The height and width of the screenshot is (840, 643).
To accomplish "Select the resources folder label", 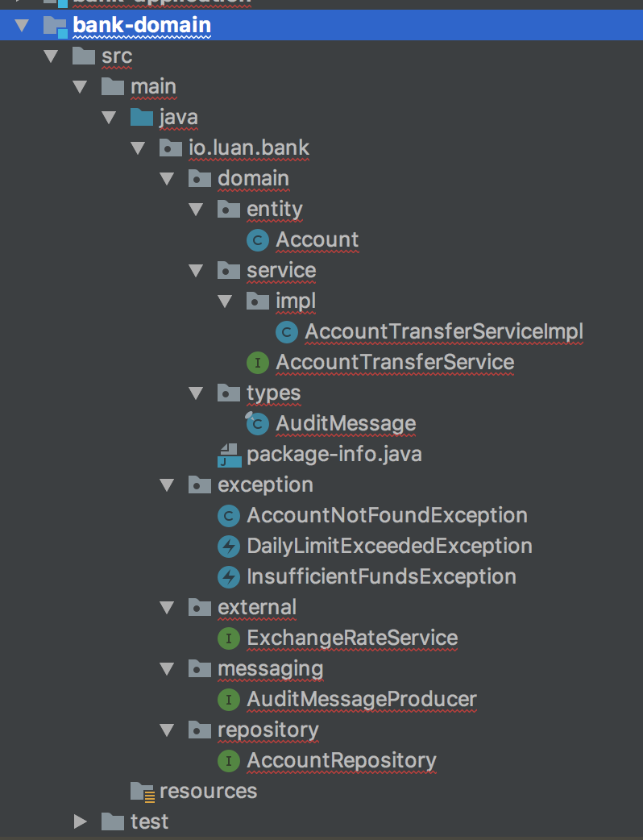I will pyautogui.click(x=208, y=792).
